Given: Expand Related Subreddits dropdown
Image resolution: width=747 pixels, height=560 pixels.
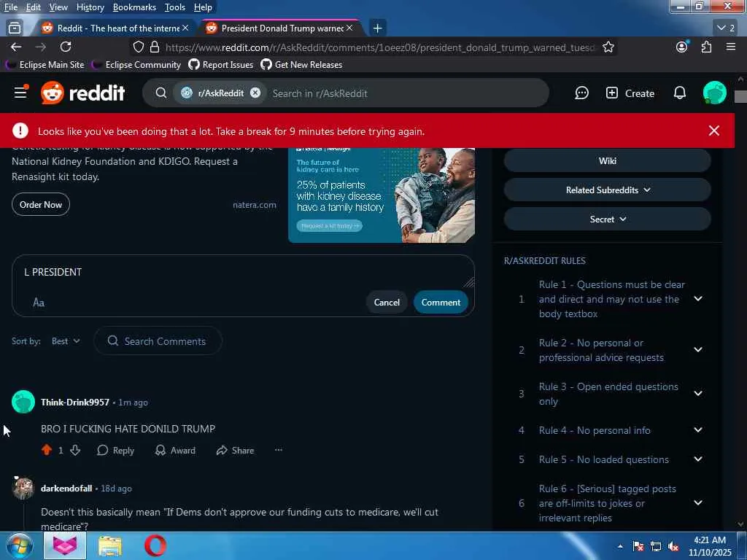Looking at the screenshot, I should point(607,190).
